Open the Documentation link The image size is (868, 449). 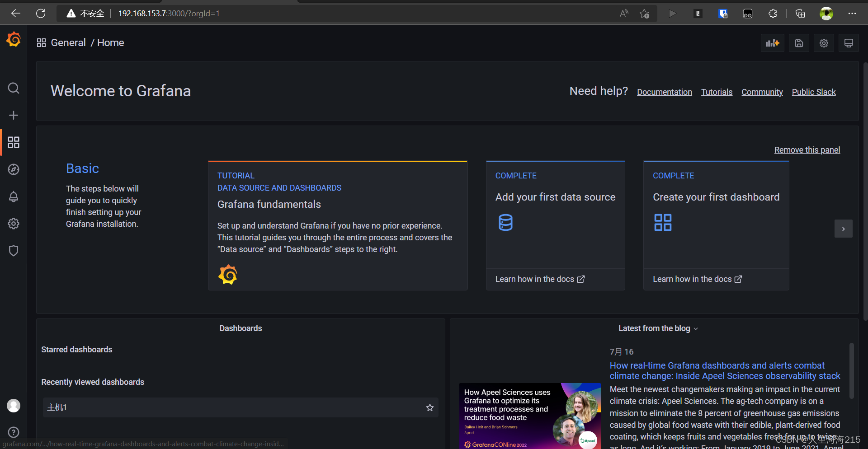tap(664, 92)
